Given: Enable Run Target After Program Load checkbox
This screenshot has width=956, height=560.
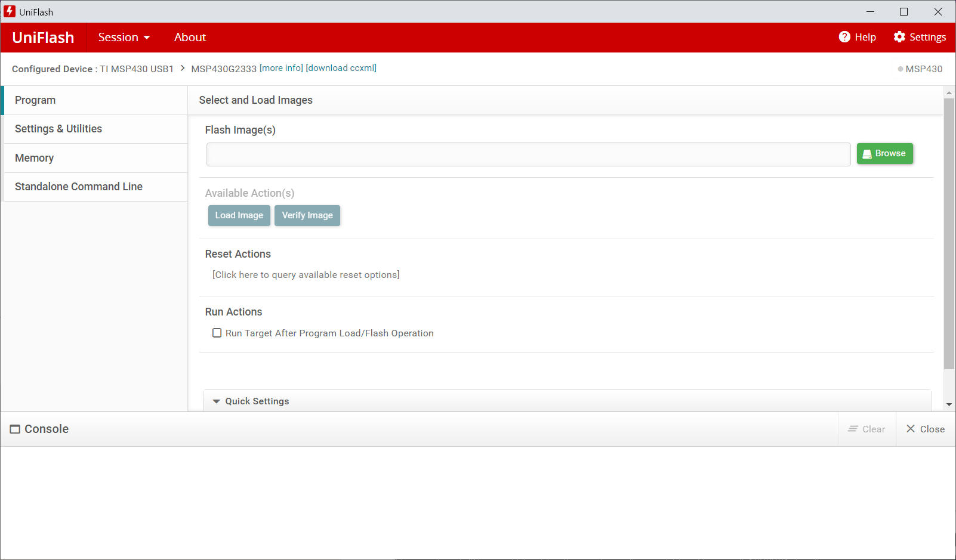Looking at the screenshot, I should [x=217, y=333].
